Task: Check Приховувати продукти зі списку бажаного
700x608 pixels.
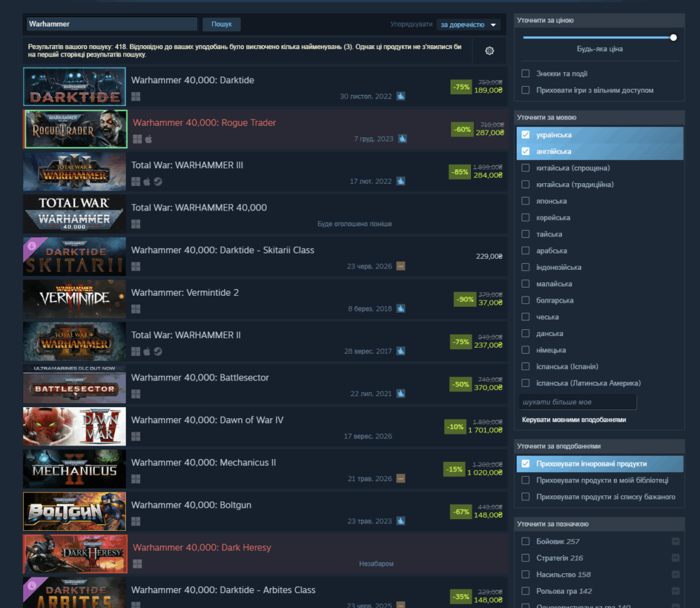Action: click(x=526, y=497)
